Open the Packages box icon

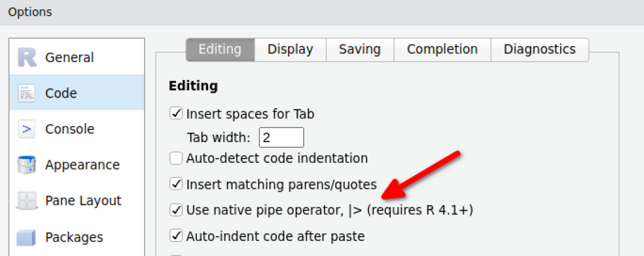pyautogui.click(x=26, y=238)
